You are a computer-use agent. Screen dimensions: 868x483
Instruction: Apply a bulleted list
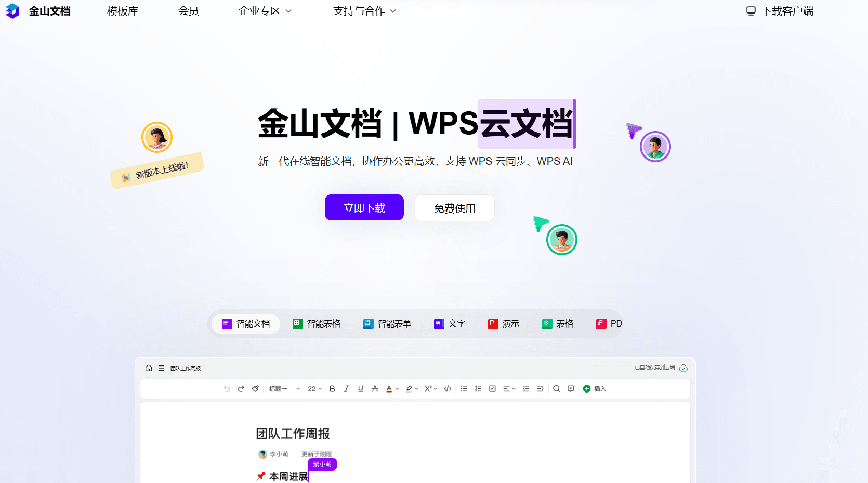pyautogui.click(x=464, y=389)
